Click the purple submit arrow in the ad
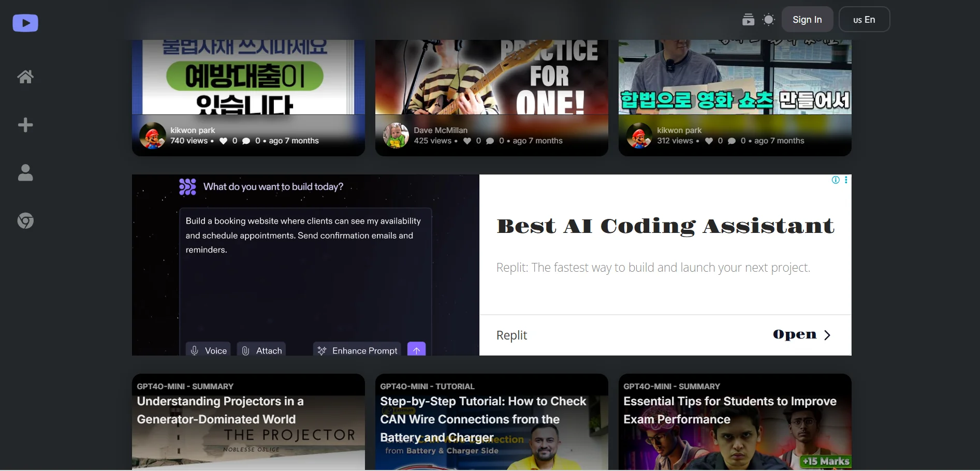 coord(416,350)
